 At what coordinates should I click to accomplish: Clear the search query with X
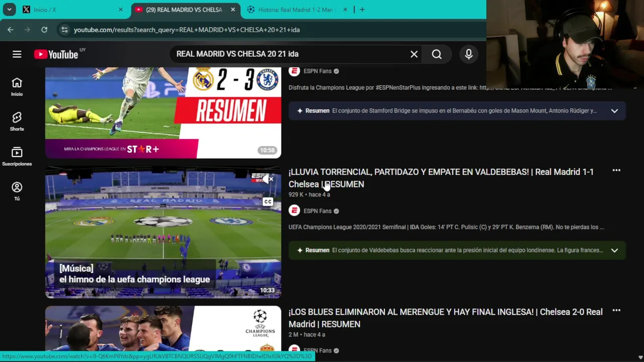coord(414,54)
